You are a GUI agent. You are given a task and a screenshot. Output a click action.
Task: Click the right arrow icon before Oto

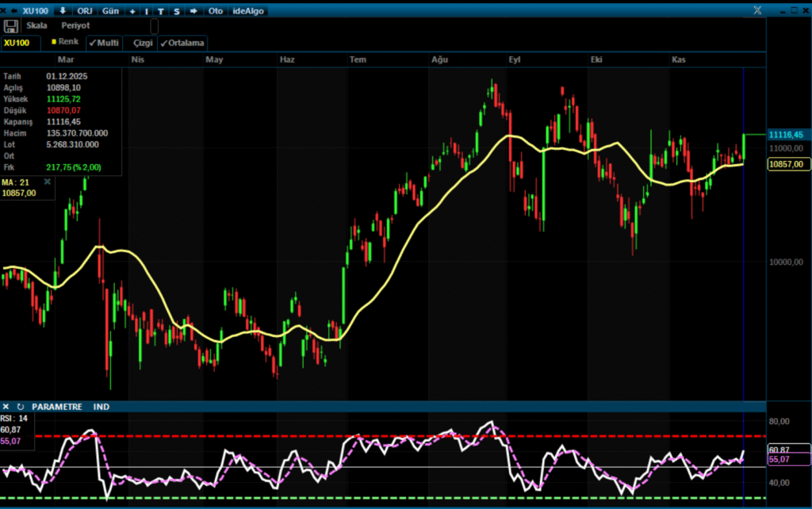click(193, 11)
